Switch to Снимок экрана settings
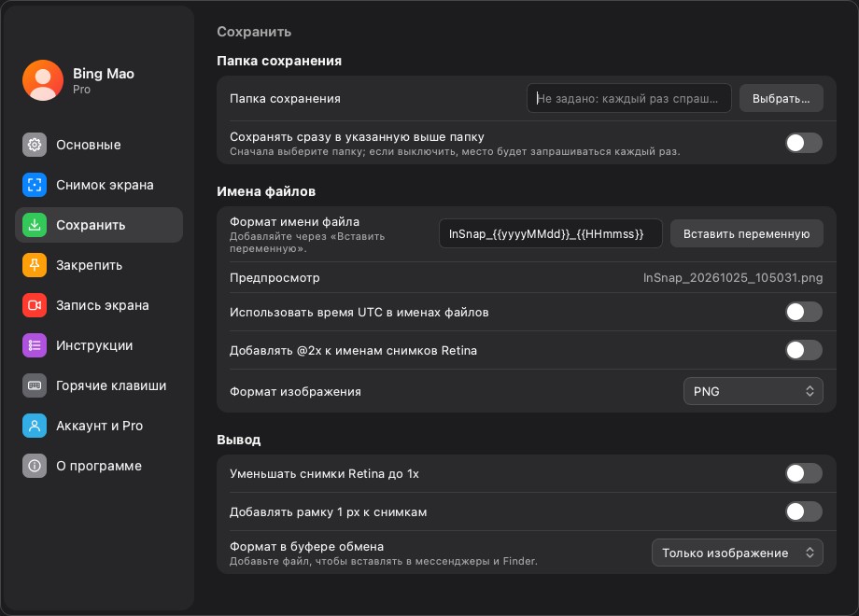This screenshot has width=859, height=616. click(99, 185)
